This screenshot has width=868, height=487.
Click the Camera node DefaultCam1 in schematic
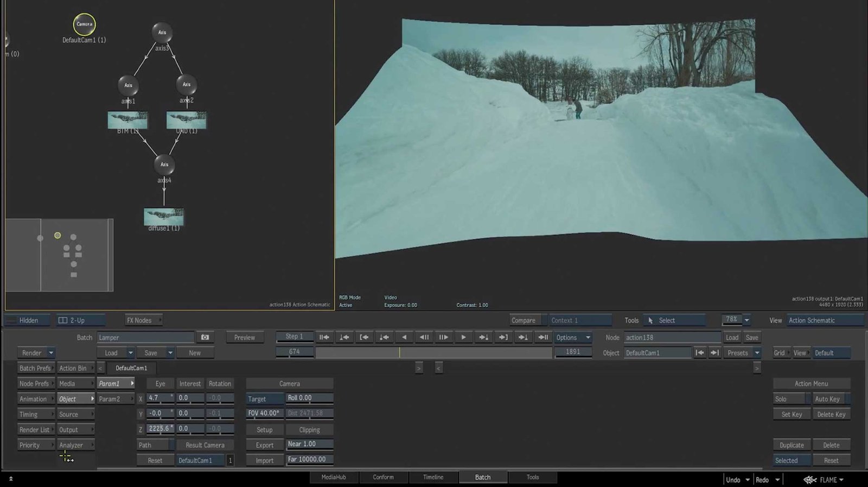(84, 24)
